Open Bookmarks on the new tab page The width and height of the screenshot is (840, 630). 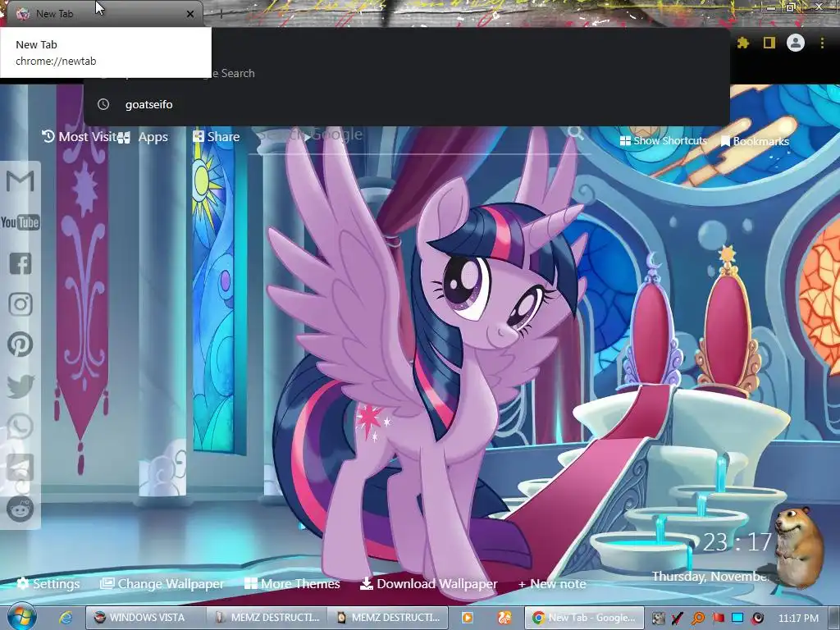coord(755,141)
